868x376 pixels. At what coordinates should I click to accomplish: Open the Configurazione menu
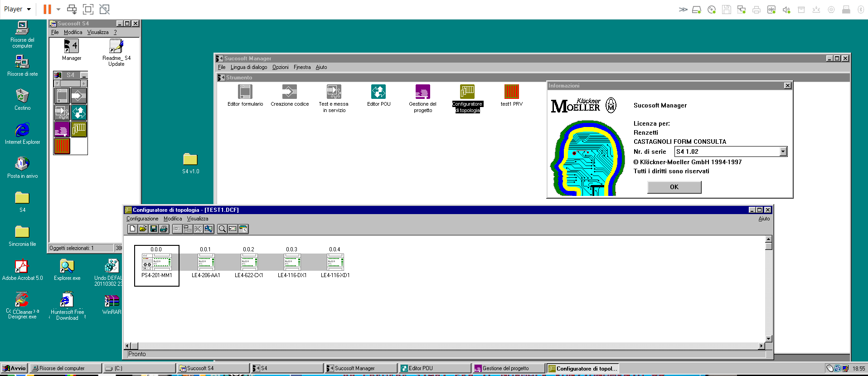coord(142,219)
